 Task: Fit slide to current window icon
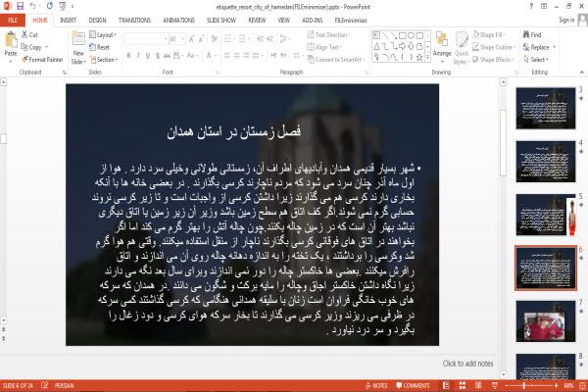pyautogui.click(x=583, y=385)
